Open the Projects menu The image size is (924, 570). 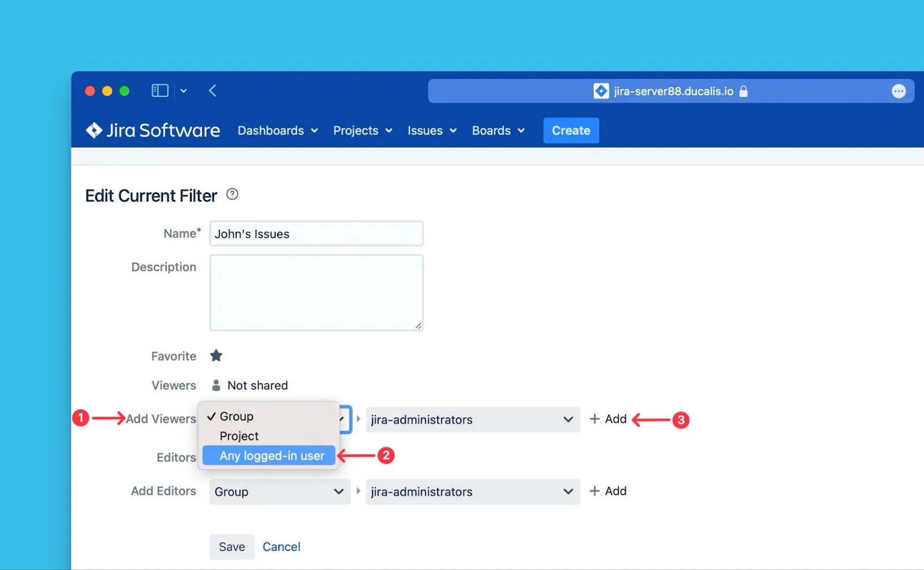[x=362, y=131]
